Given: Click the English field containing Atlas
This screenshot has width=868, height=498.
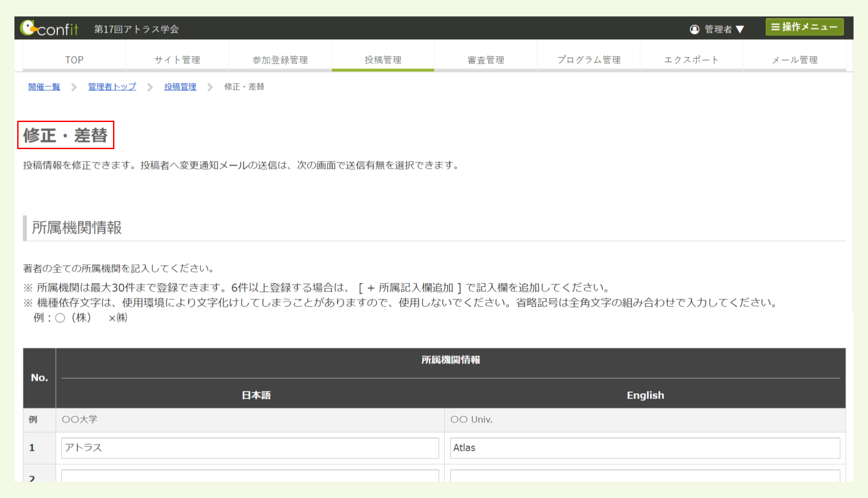Looking at the screenshot, I should coord(645,448).
